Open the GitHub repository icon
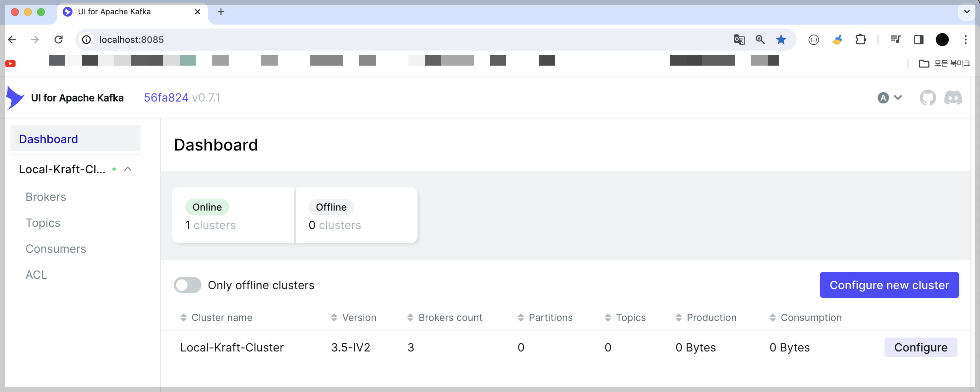The width and height of the screenshot is (980, 392). [x=927, y=98]
